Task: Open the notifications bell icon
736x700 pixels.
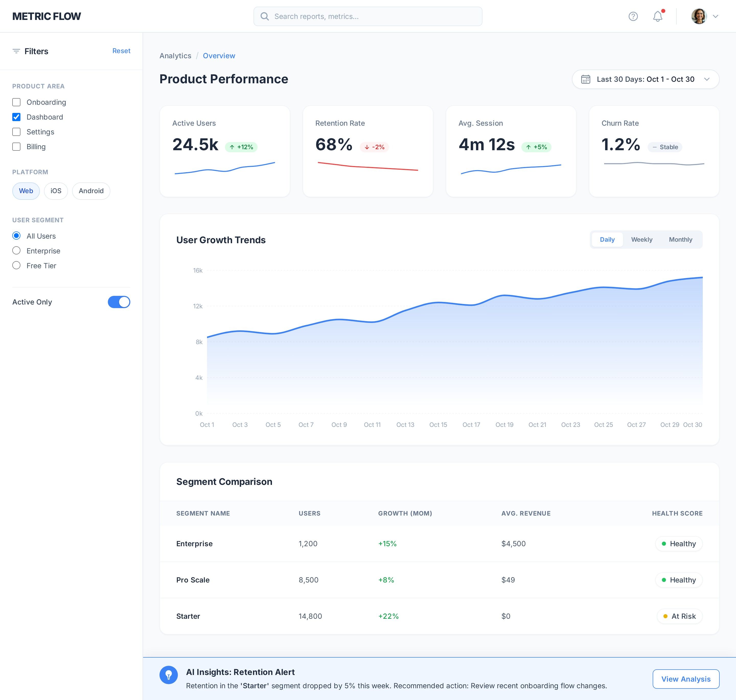Action: point(658,16)
